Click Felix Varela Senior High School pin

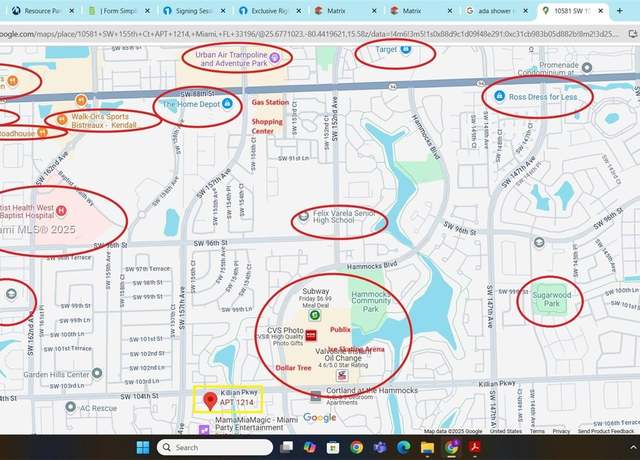pos(303,216)
